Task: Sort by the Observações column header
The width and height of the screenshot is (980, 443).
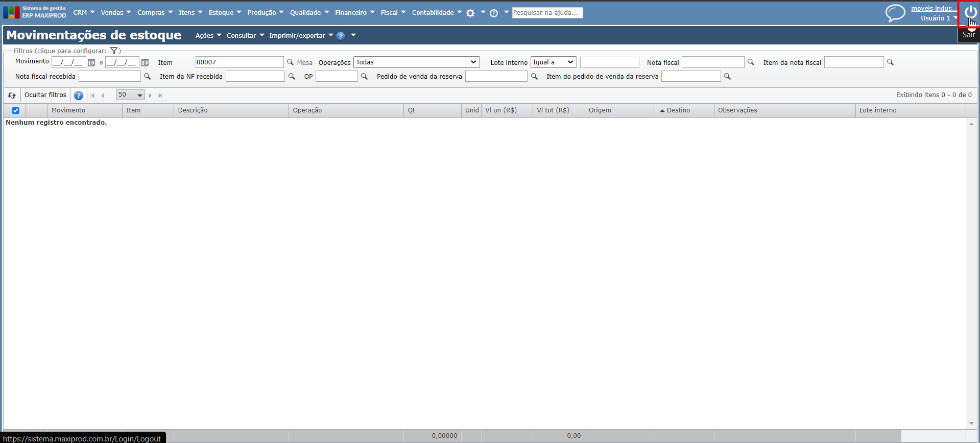Action: pyautogui.click(x=785, y=110)
